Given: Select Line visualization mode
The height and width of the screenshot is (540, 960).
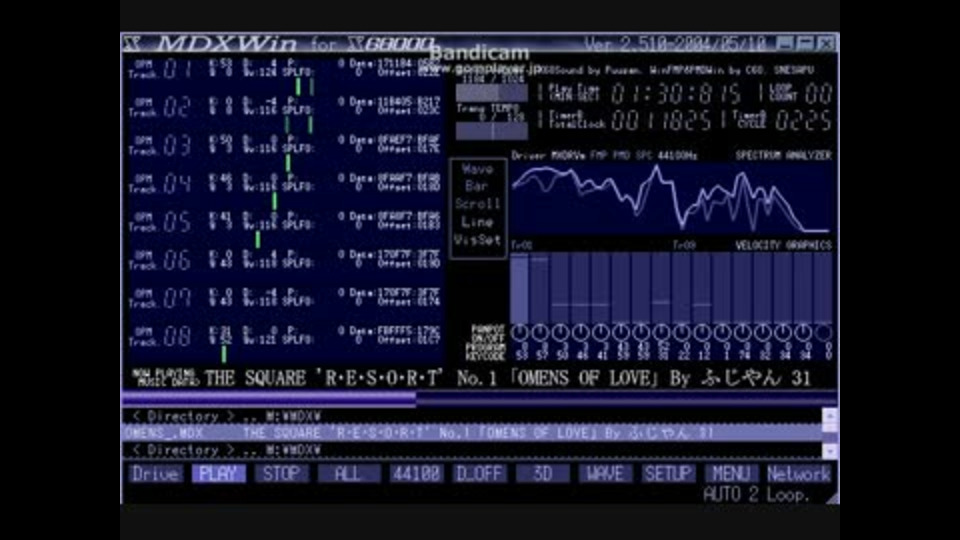Looking at the screenshot, I should click(478, 222).
